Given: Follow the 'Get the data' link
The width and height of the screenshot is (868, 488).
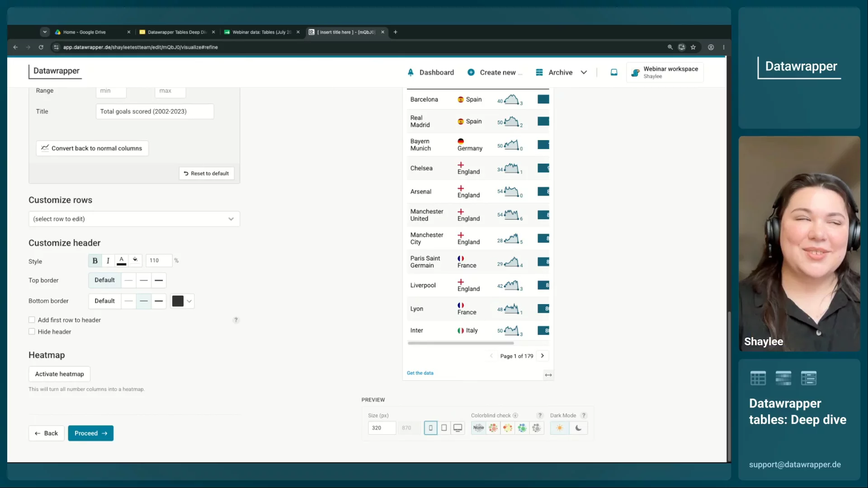Looking at the screenshot, I should tap(420, 373).
